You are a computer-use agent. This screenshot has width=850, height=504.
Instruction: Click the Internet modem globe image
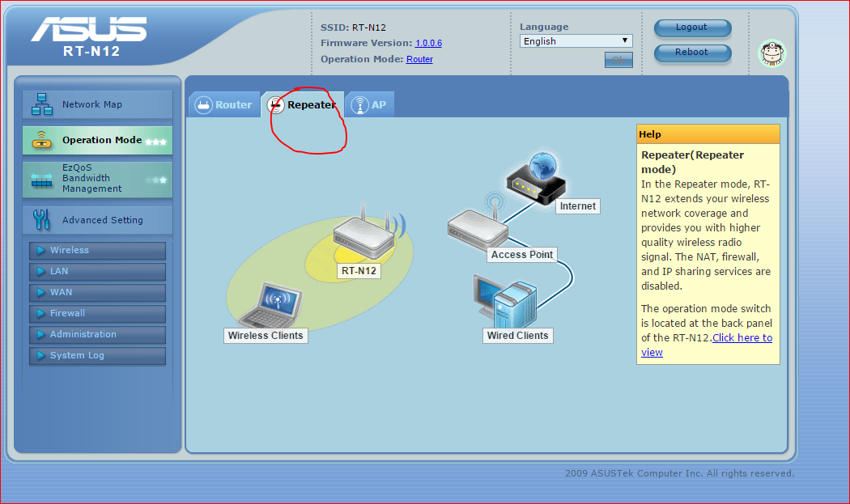tap(537, 177)
